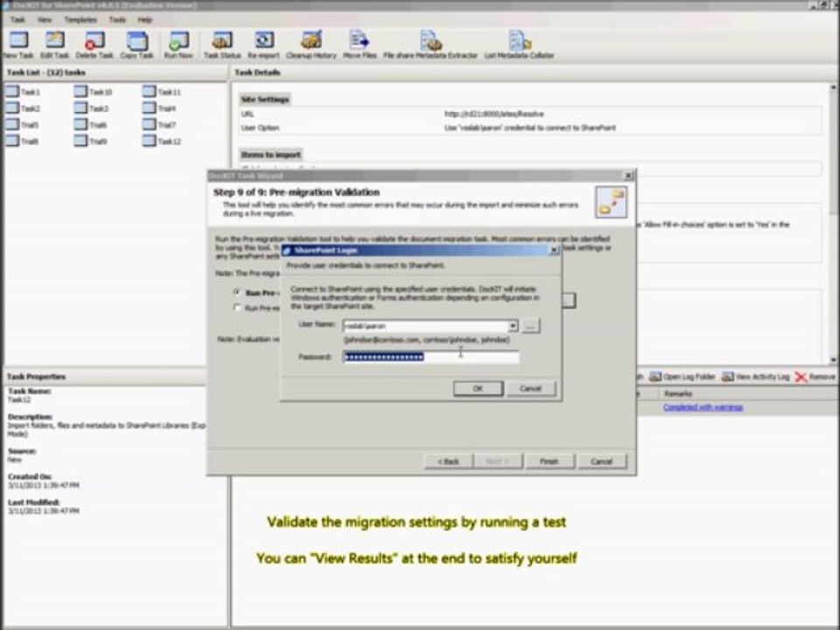This screenshot has height=630, width=840.
Task: Select Task2 in the task list
Action: (23, 108)
